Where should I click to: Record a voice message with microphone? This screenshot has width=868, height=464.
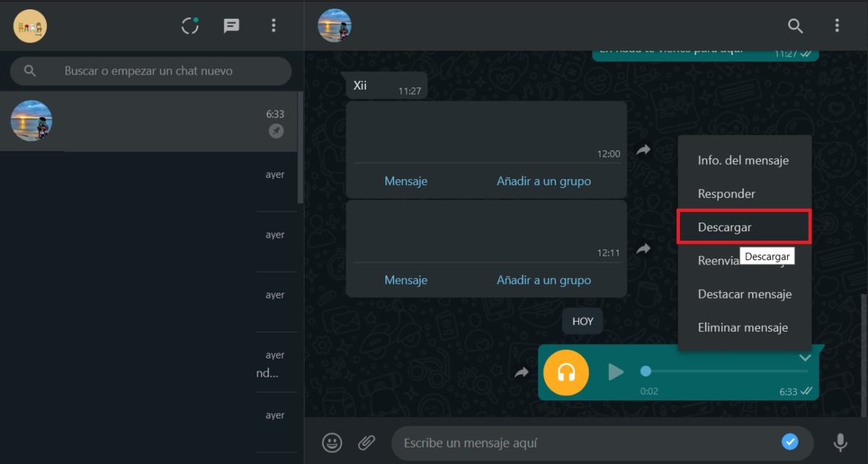pyautogui.click(x=840, y=442)
